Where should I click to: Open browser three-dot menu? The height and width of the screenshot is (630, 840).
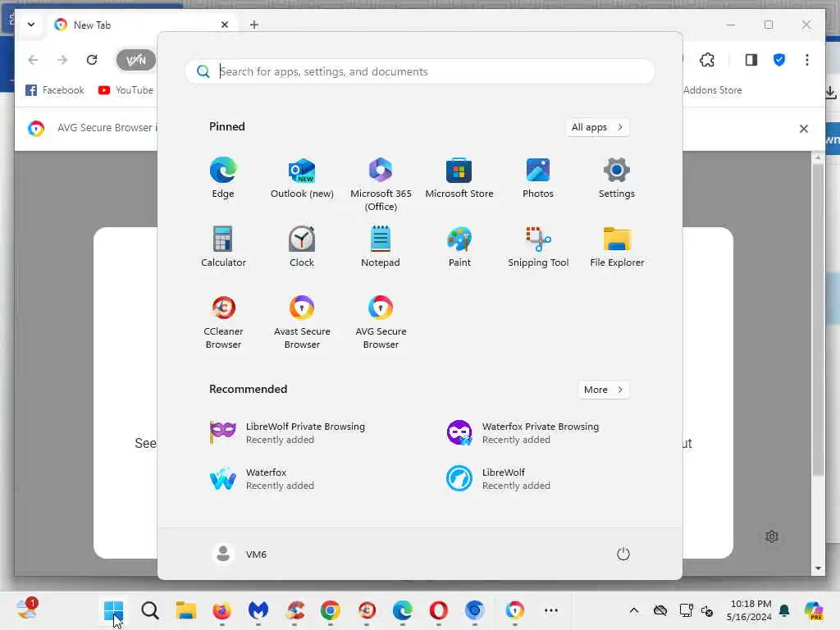[807, 59]
